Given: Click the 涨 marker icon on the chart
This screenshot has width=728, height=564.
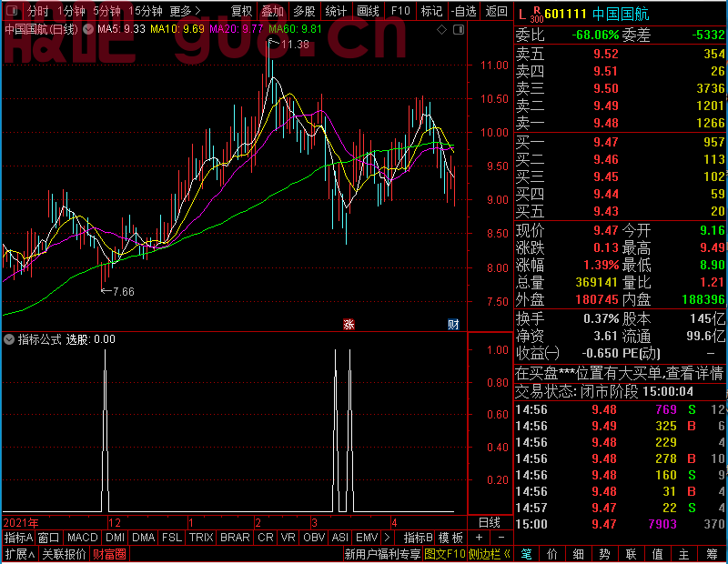Looking at the screenshot, I should [349, 325].
